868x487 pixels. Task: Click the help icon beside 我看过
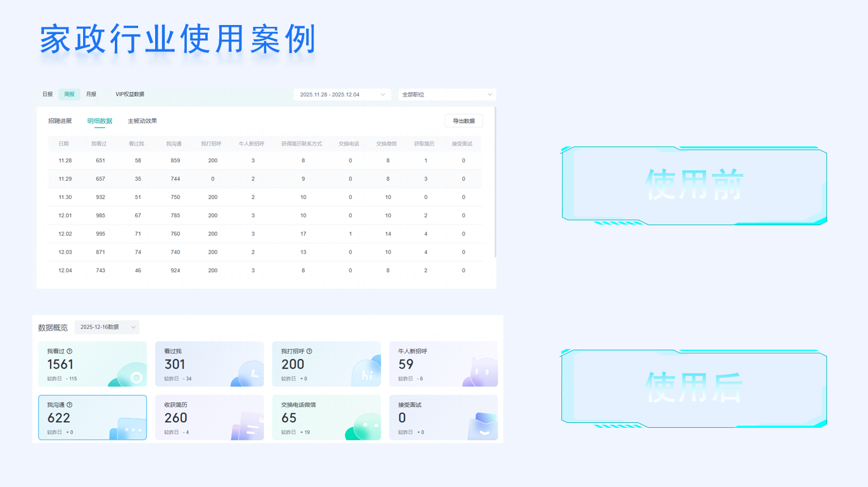(70, 352)
